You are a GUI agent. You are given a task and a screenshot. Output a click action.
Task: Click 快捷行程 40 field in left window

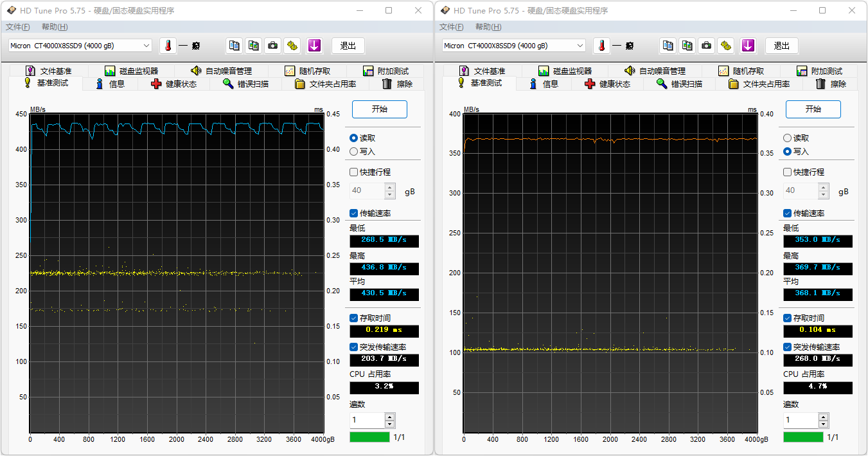pyautogui.click(x=367, y=191)
